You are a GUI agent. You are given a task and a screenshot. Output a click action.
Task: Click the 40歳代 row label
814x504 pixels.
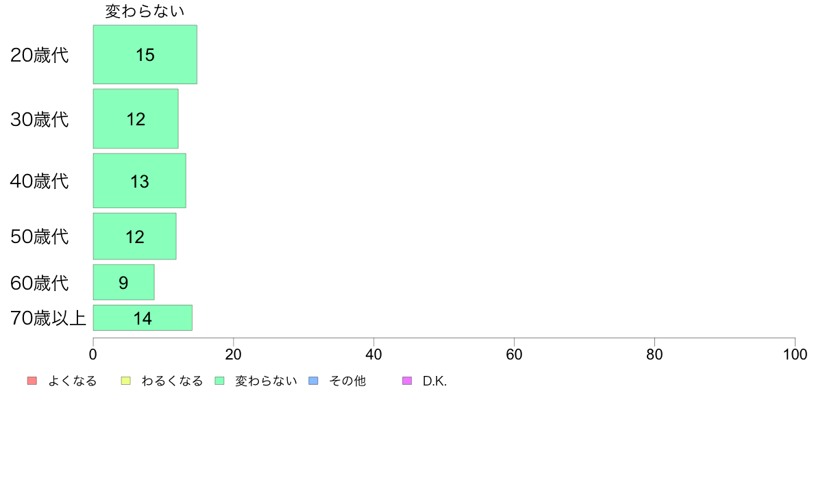tap(40, 181)
